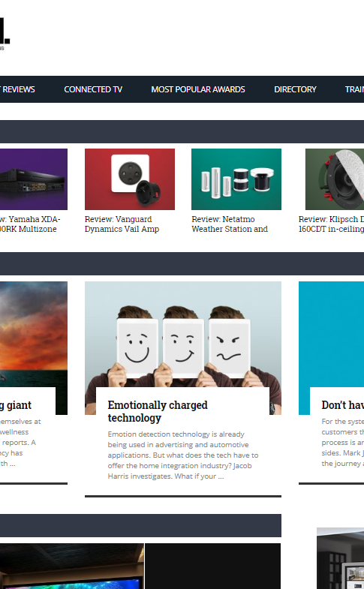Image resolution: width=364 pixels, height=589 pixels.
Task: Read Review: Vanguard Dynamics Vail Amp link
Action: 122,224
